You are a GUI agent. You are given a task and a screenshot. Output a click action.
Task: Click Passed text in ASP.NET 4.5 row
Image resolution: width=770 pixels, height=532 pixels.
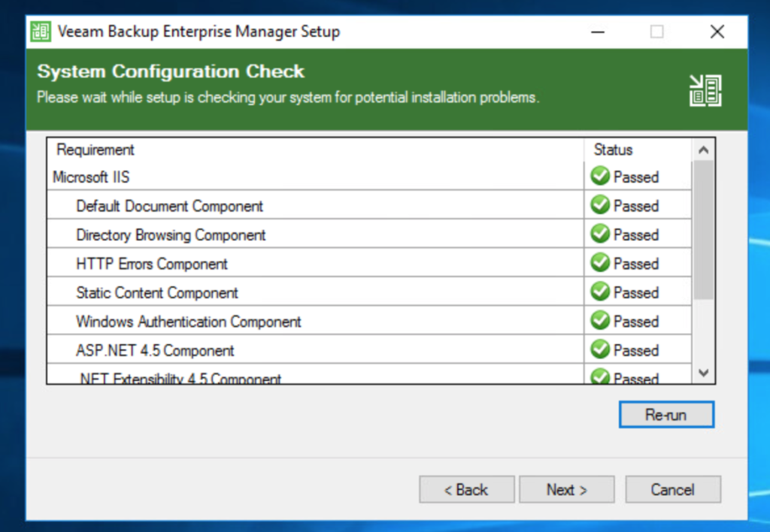(636, 350)
